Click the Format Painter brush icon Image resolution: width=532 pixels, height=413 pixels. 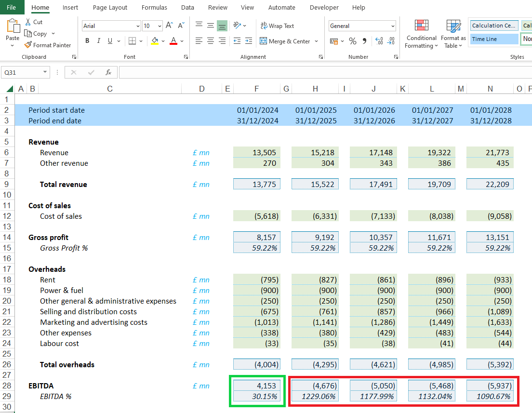[28, 45]
